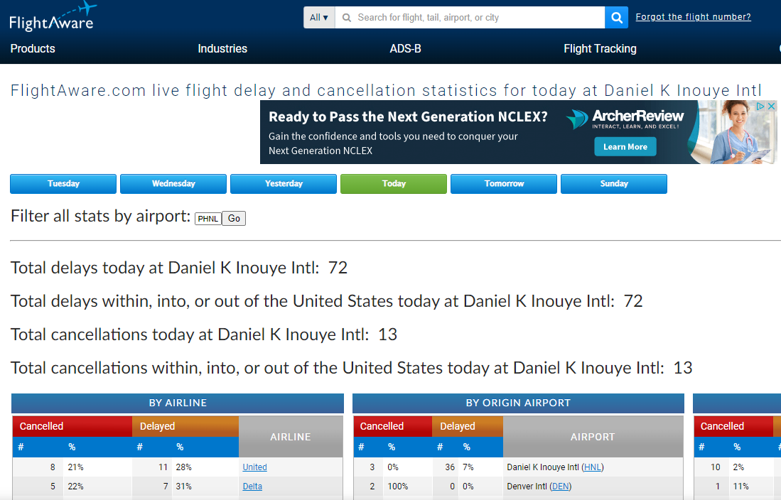The width and height of the screenshot is (781, 500).
Task: Open the Flight Tracking menu
Action: pos(600,49)
